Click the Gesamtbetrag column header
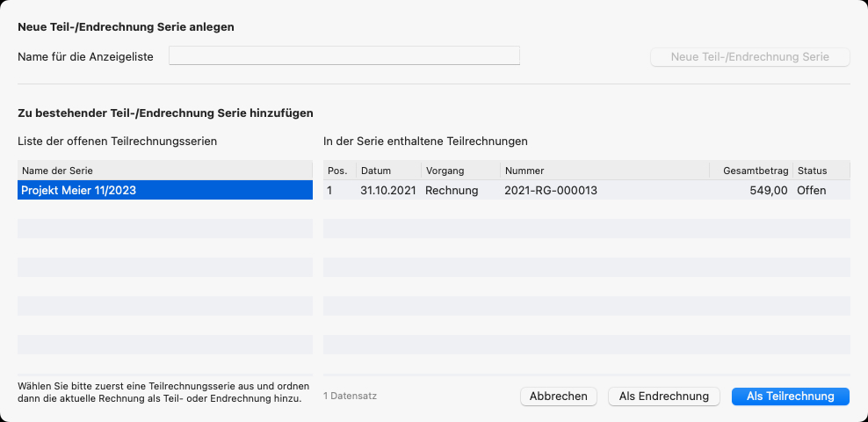The image size is (868, 422). (x=753, y=171)
